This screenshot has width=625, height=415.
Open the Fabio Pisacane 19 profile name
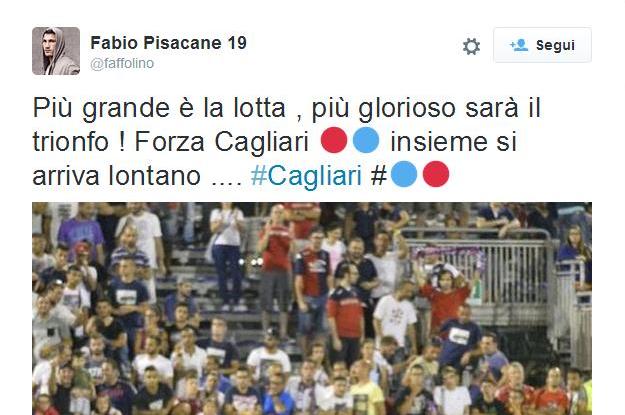point(169,43)
